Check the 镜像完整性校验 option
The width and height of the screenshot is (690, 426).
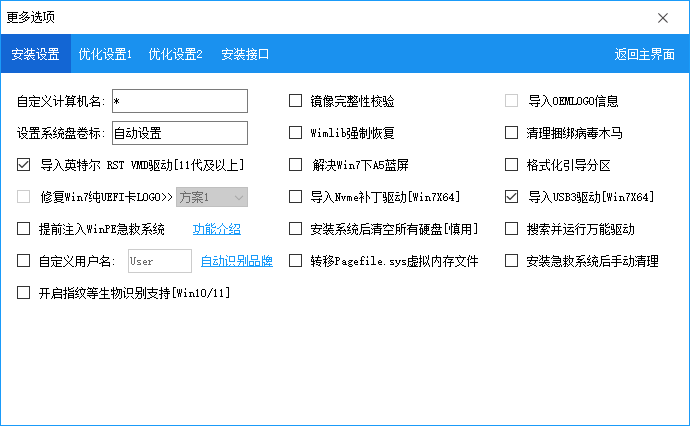[295, 101]
